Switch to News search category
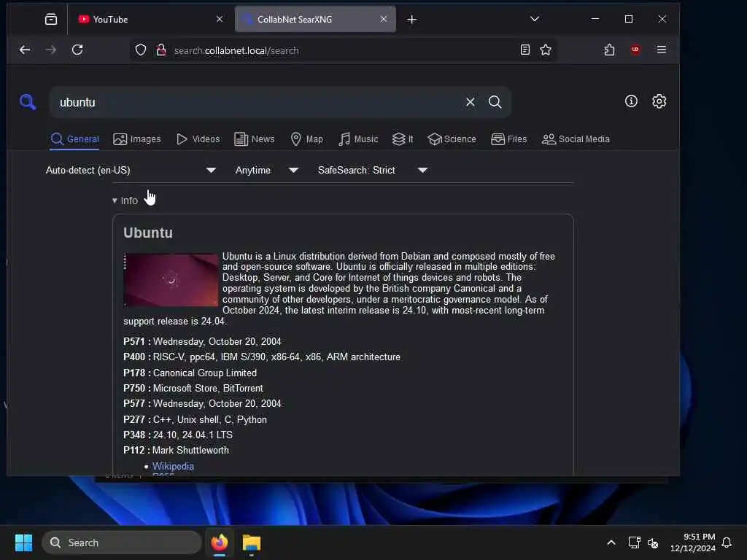Screen dimensions: 747x560 pos(255,139)
